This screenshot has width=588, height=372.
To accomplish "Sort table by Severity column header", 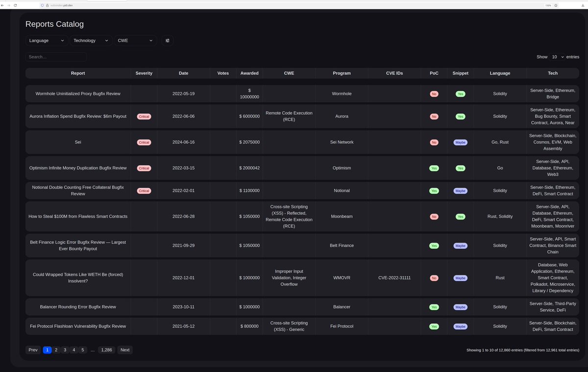I will 144,73.
